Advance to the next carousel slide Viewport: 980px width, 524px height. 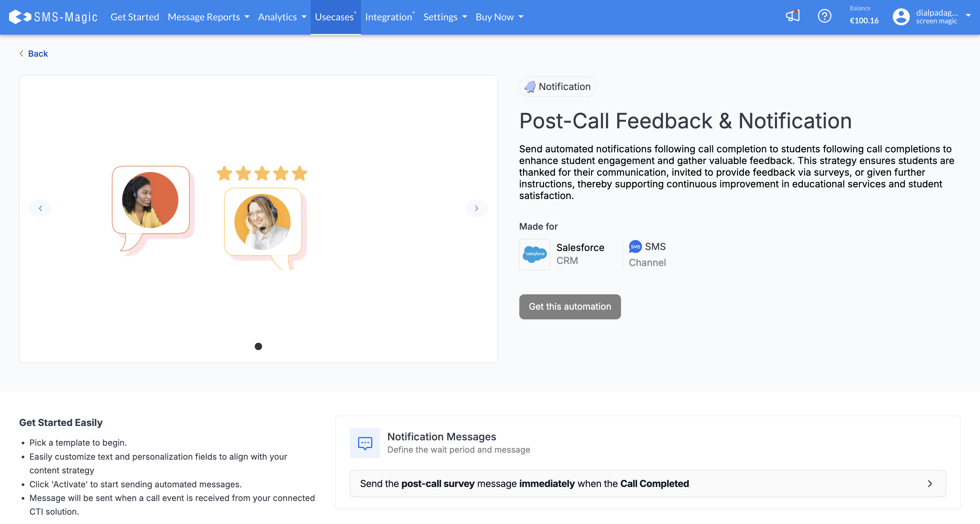coord(476,208)
